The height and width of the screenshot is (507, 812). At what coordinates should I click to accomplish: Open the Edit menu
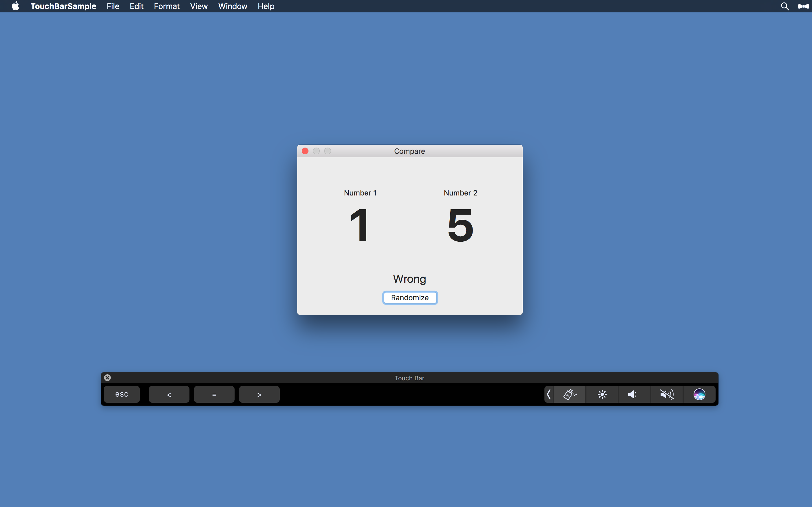coord(136,6)
